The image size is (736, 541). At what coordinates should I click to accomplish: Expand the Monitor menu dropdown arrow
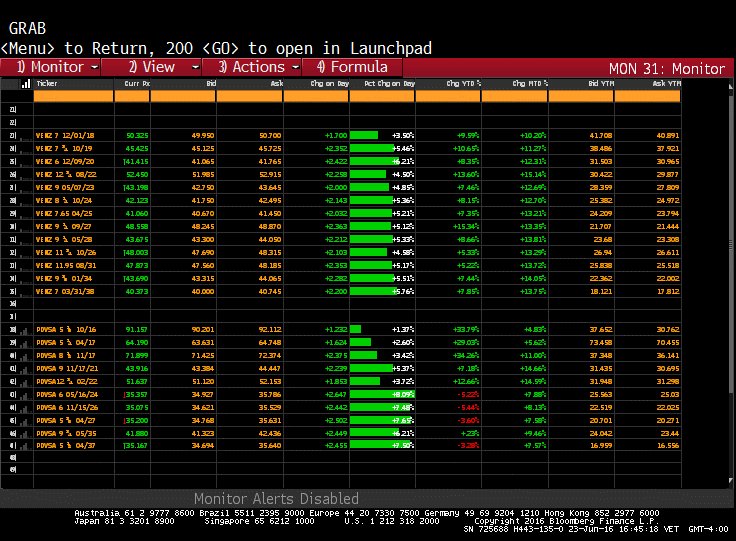point(94,67)
